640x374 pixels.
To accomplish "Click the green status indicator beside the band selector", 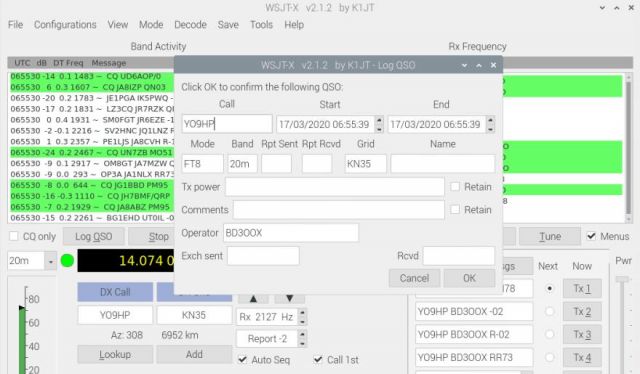I will pos(67,260).
